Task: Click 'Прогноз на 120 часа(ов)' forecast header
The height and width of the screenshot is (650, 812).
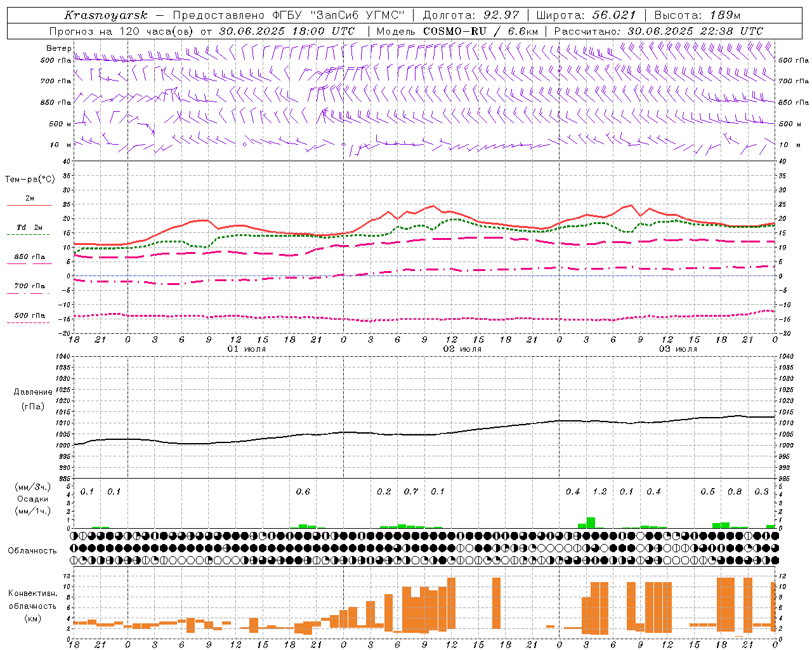Action: (x=122, y=31)
